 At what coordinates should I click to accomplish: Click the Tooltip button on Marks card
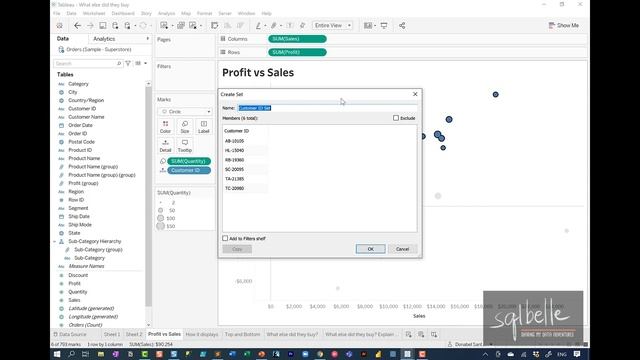[x=184, y=146]
